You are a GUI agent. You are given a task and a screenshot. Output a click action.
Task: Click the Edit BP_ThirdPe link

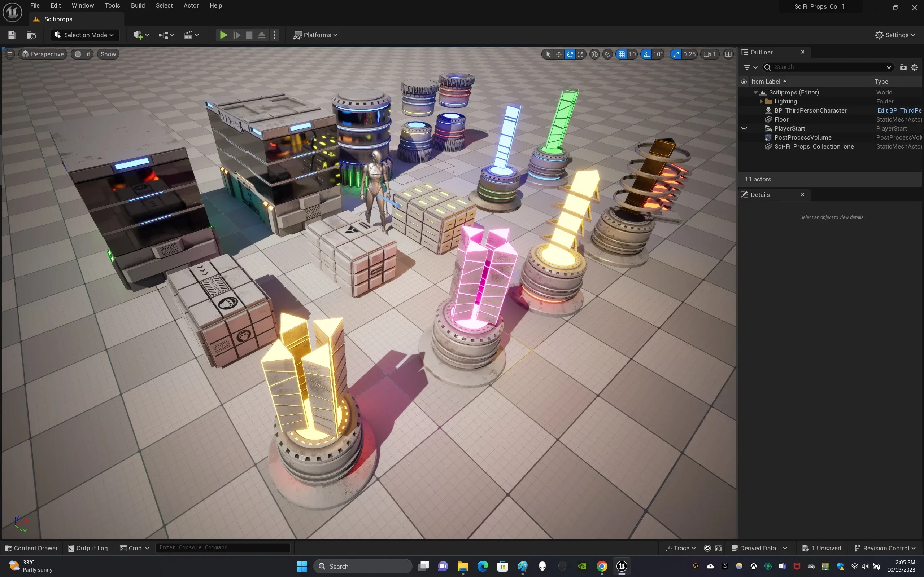899,110
